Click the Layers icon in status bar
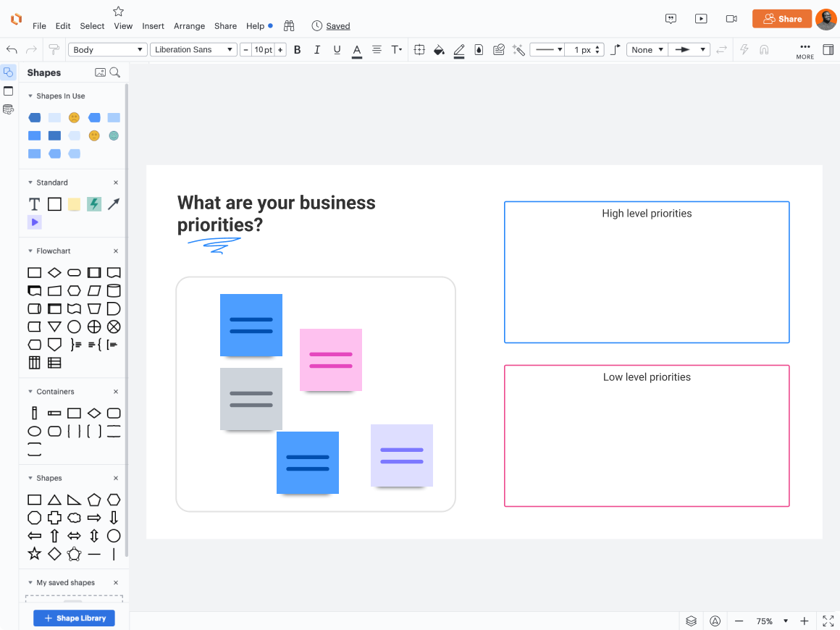The width and height of the screenshot is (840, 630). pyautogui.click(x=692, y=621)
